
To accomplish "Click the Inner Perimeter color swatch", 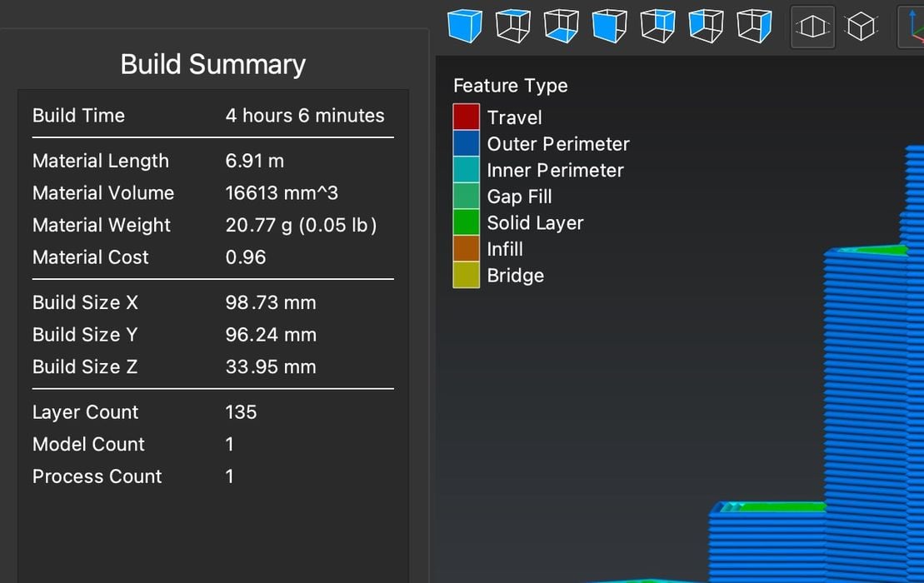I will click(x=465, y=170).
